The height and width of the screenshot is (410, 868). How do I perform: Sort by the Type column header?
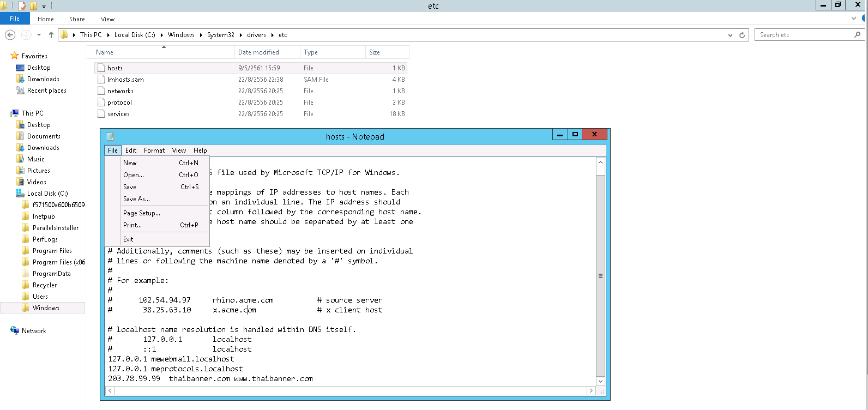tap(333, 52)
